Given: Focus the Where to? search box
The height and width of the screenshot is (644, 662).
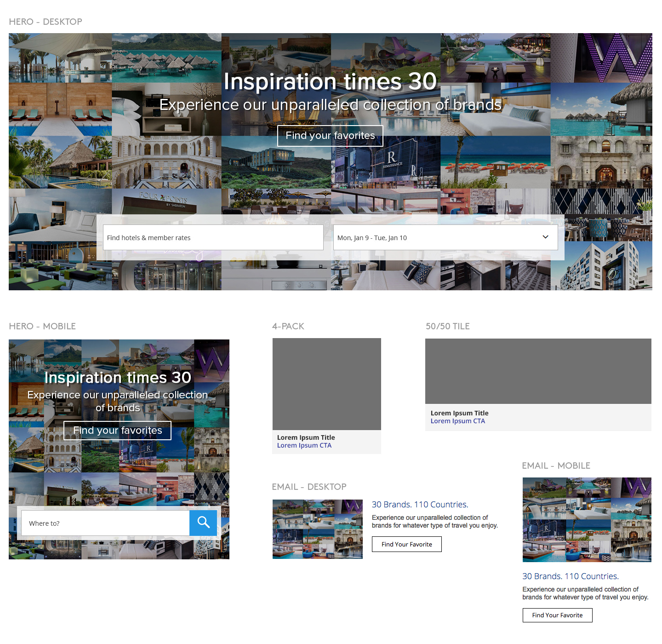Looking at the screenshot, I should 105,523.
